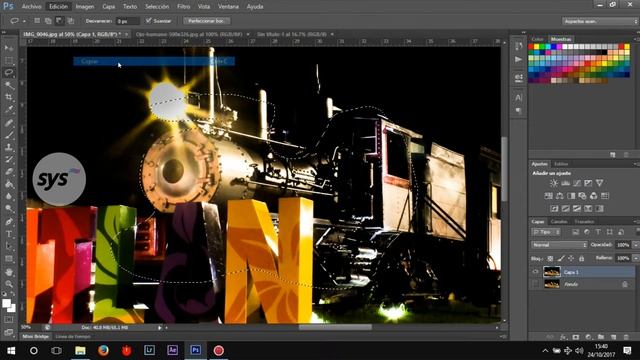Image resolution: width=640 pixels, height=360 pixels.
Task: Open the Selección menu
Action: click(x=157, y=7)
